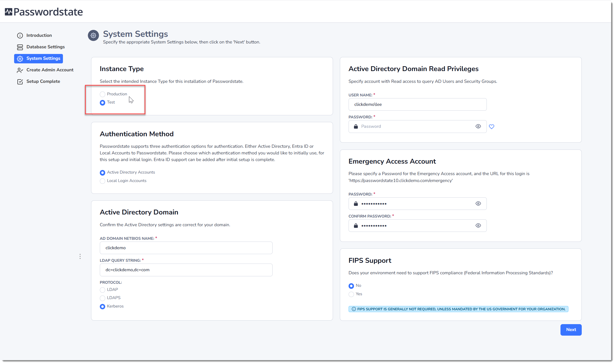The image size is (615, 364).
Task: Click the Next button
Action: tap(571, 330)
